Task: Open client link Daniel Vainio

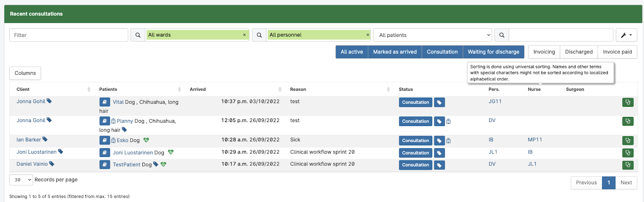Action: 32,164
